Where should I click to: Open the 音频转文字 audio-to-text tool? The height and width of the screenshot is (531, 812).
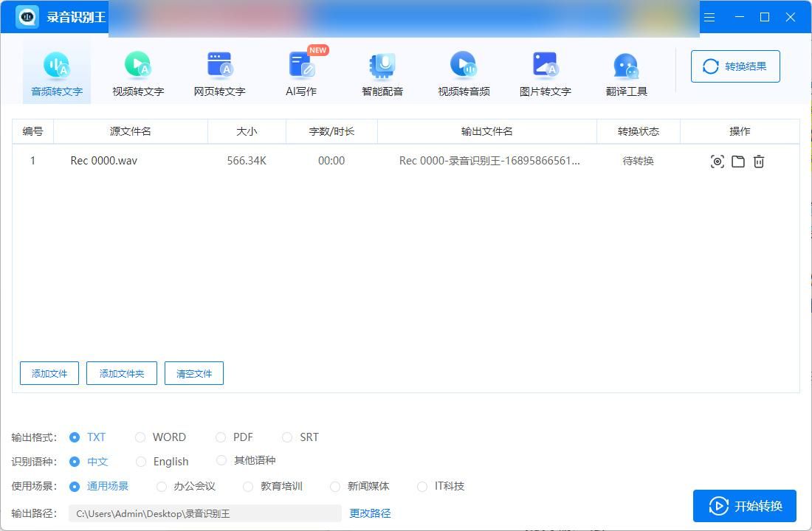(x=56, y=74)
